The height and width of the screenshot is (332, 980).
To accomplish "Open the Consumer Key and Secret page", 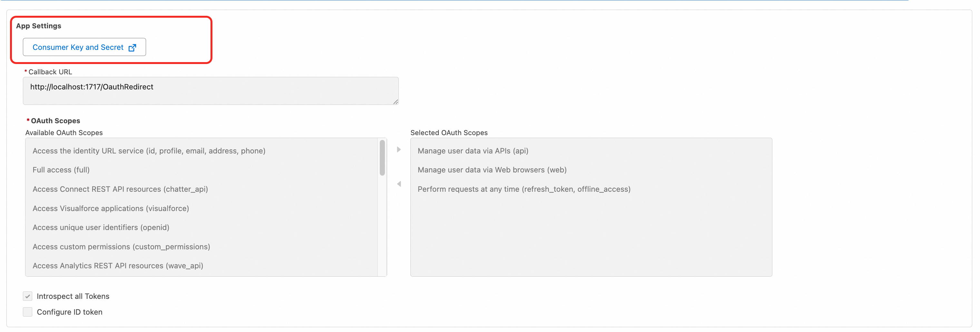I will pyautogui.click(x=78, y=47).
